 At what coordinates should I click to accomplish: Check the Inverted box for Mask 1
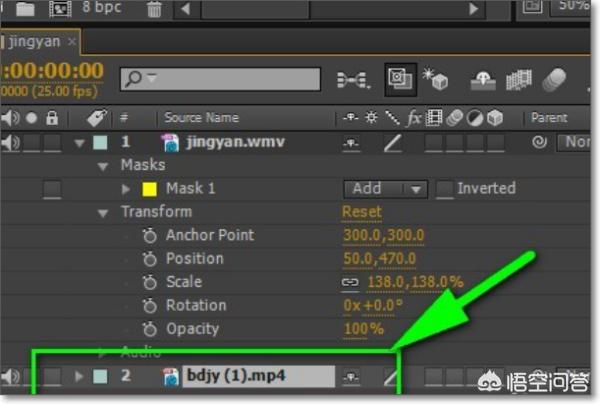coord(445,189)
